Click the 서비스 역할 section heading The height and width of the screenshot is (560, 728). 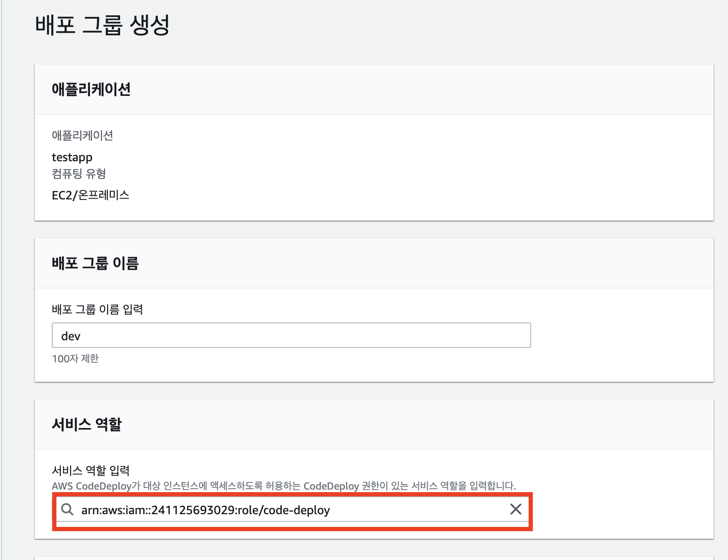tap(87, 424)
